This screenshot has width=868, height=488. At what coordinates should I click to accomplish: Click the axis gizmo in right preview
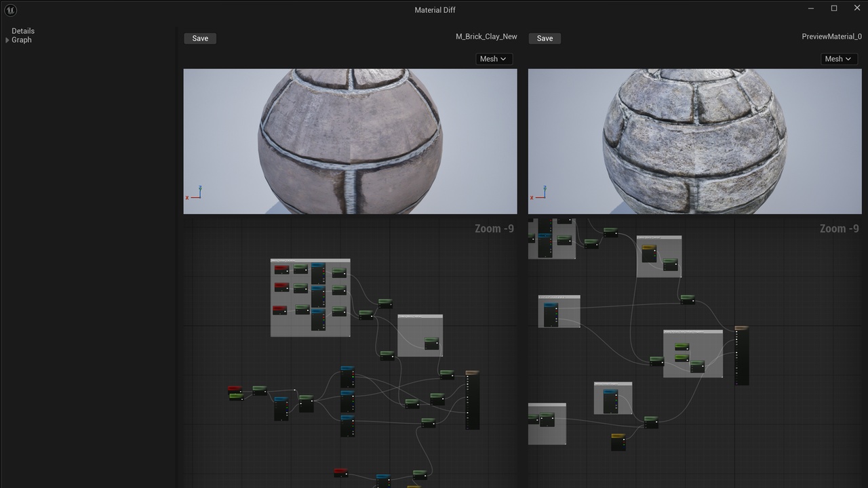538,193
